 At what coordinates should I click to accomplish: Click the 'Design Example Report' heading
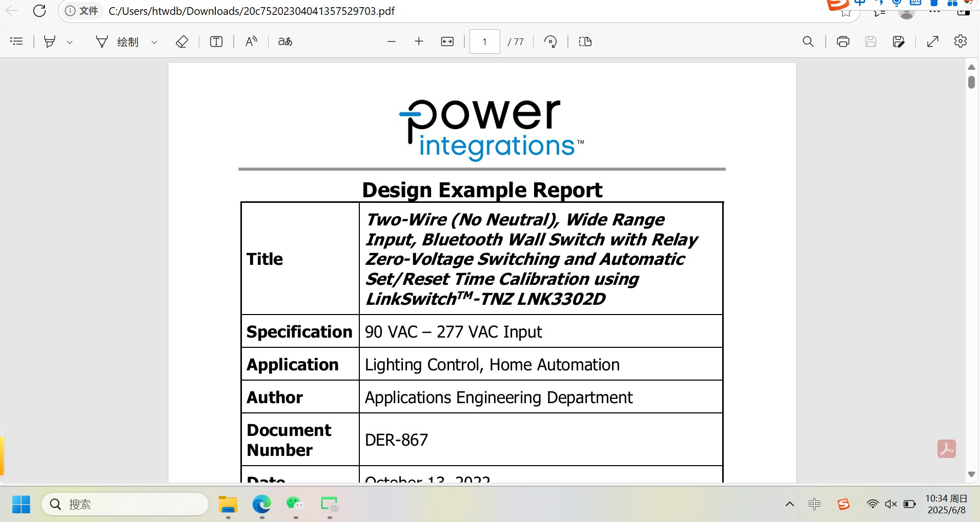[x=482, y=190]
